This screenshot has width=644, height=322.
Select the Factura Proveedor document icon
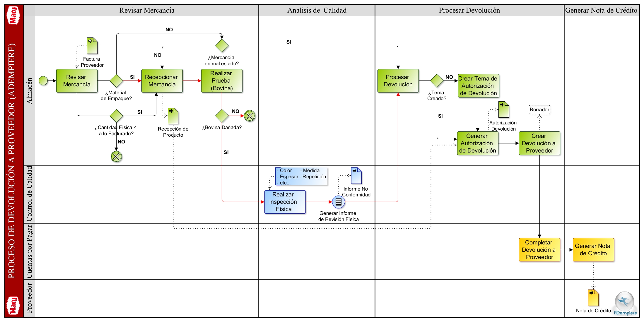pos(92,45)
